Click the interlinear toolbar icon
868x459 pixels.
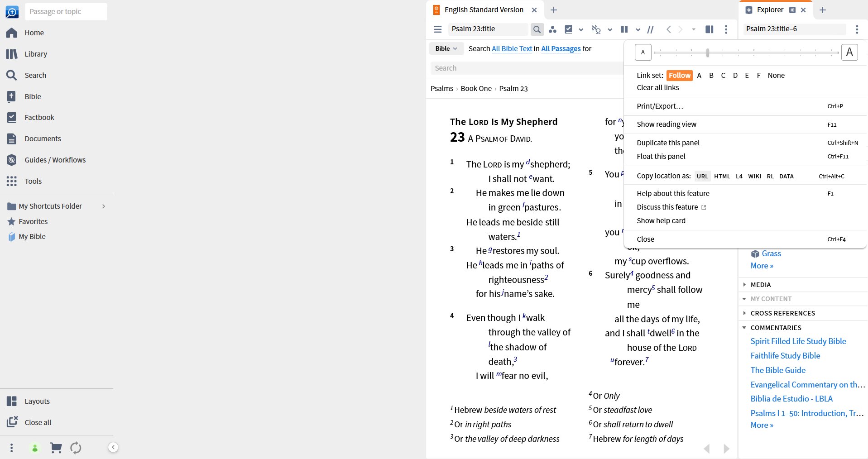coord(596,29)
